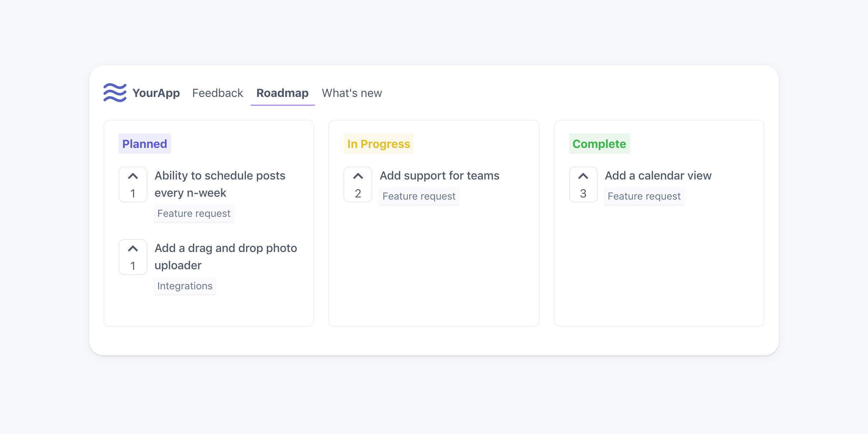Image resolution: width=868 pixels, height=434 pixels.
Task: Switch to the What's new tab
Action: (x=352, y=93)
